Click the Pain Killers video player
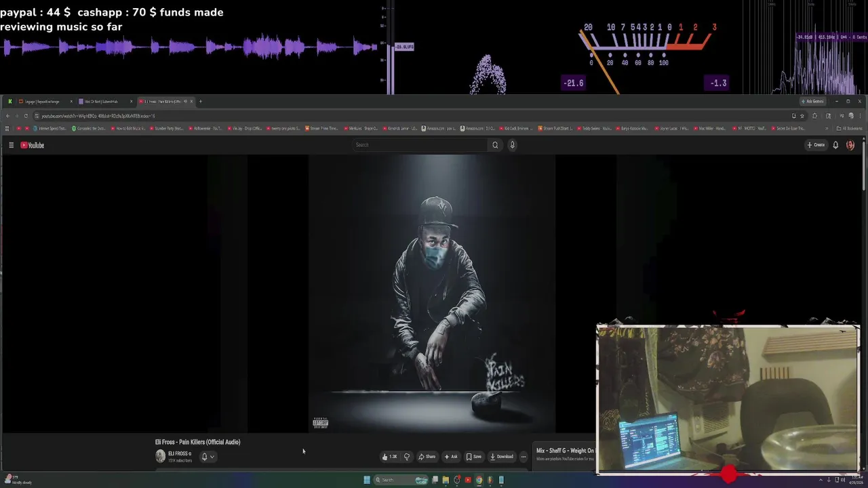868x488 pixels. click(x=432, y=293)
